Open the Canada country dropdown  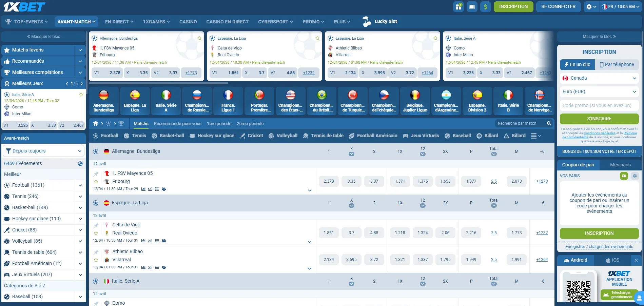(x=599, y=78)
